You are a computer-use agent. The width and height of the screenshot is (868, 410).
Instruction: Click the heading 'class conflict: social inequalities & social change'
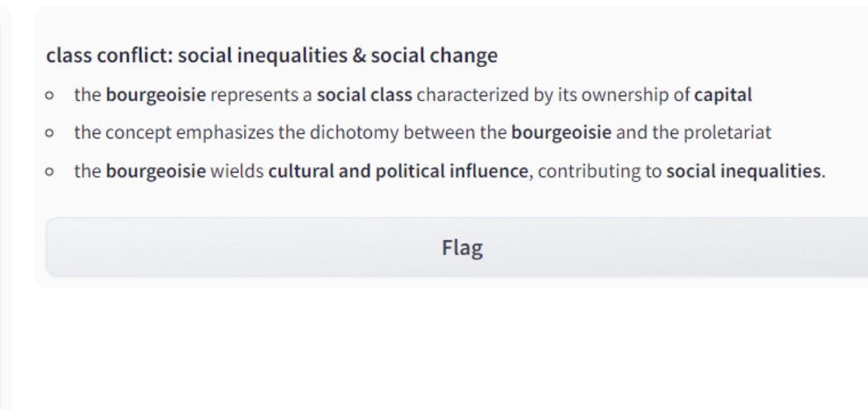(272, 56)
